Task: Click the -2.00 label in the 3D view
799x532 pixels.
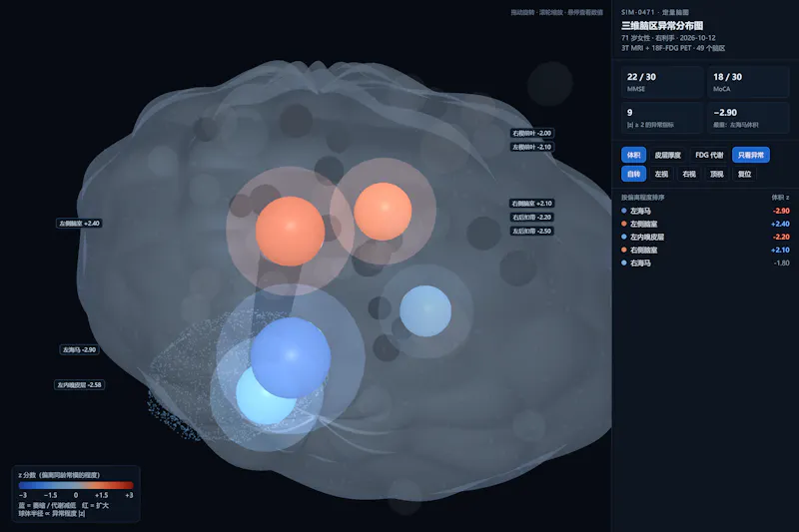Action: 532,134
